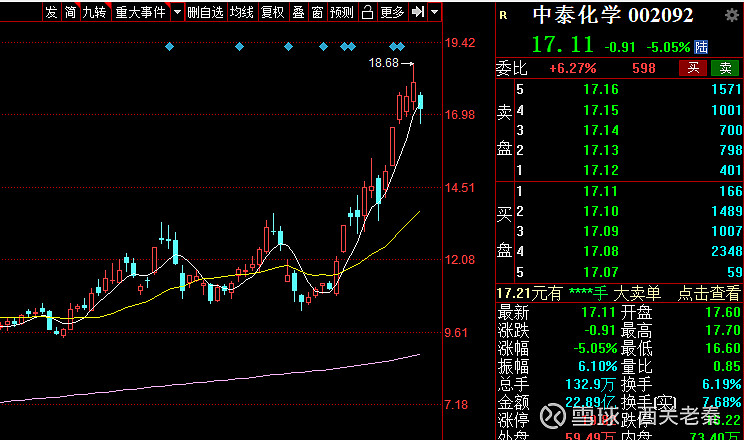744x440 pixels.
Task: Click the 涨幅 change value -5.05% in stats
Action: point(595,348)
